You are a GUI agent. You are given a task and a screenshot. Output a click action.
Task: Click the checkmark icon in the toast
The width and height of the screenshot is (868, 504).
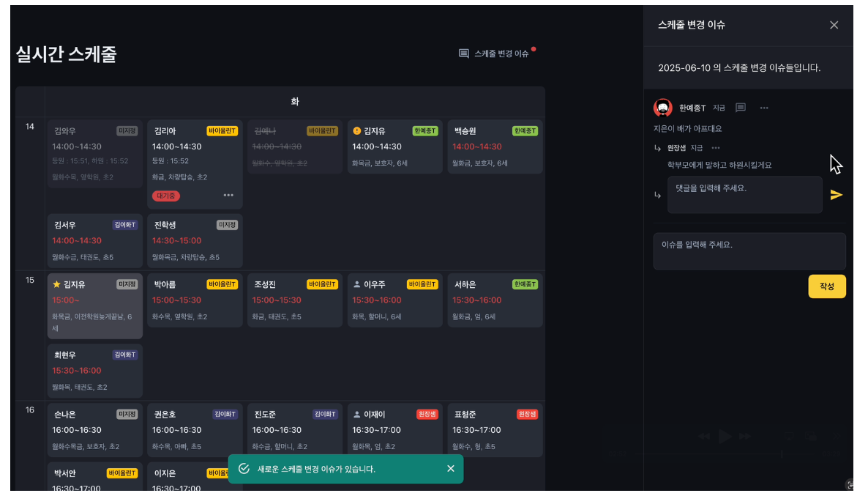[244, 469]
